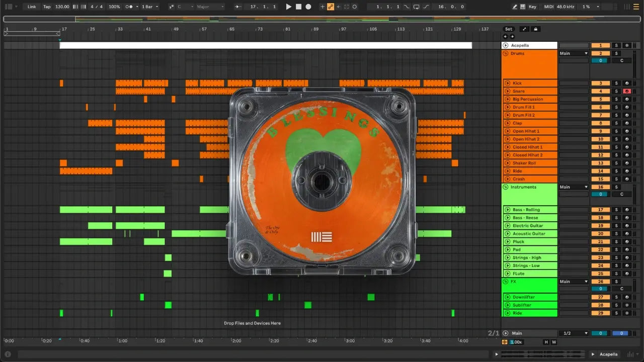
Task: Open the Main track 1/2 output dropdown
Action: pyautogui.click(x=574, y=333)
